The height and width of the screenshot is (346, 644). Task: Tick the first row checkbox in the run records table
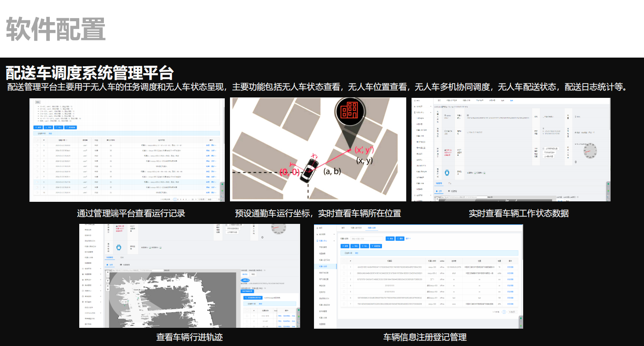pyautogui.click(x=37, y=146)
